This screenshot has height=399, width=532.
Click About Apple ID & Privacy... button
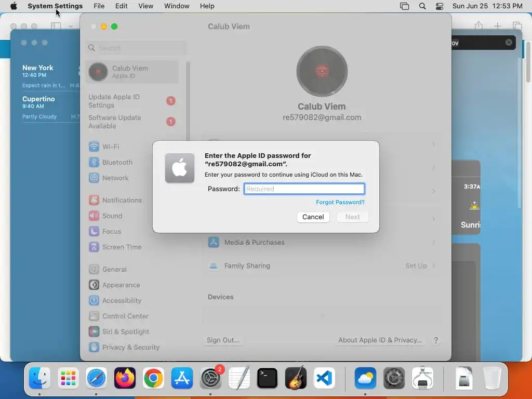[x=380, y=340]
